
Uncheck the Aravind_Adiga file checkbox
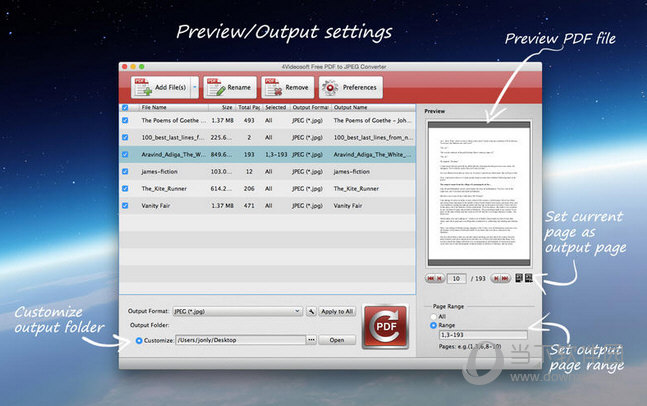click(x=125, y=154)
